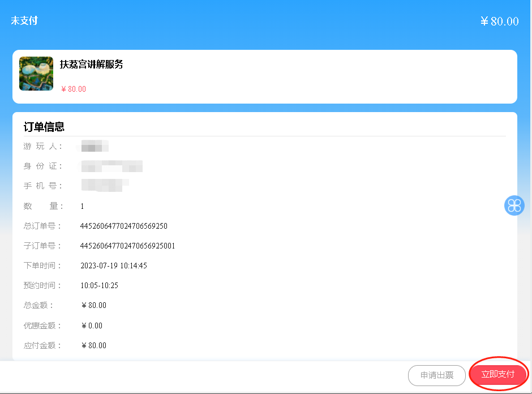Click the 手机号 label

[x=43, y=186]
